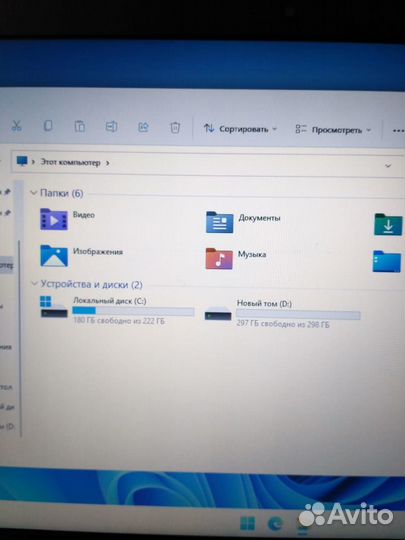This screenshot has height=540, width=405.
Task: Open Windows Start button on taskbar
Action: 247,524
